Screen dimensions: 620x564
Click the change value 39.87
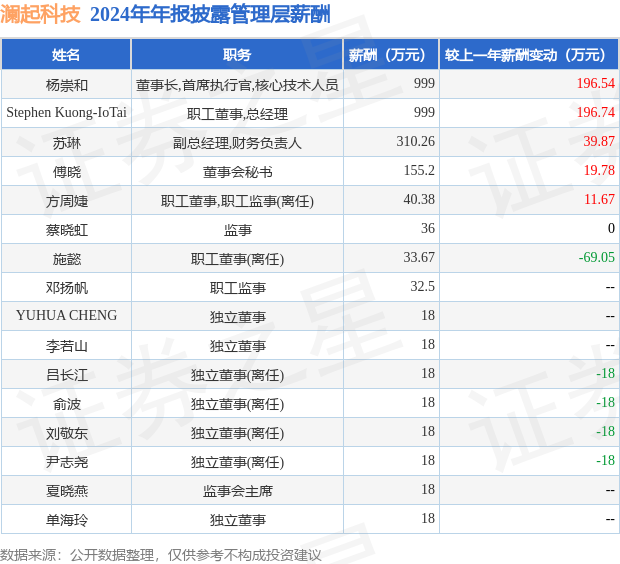(599, 141)
